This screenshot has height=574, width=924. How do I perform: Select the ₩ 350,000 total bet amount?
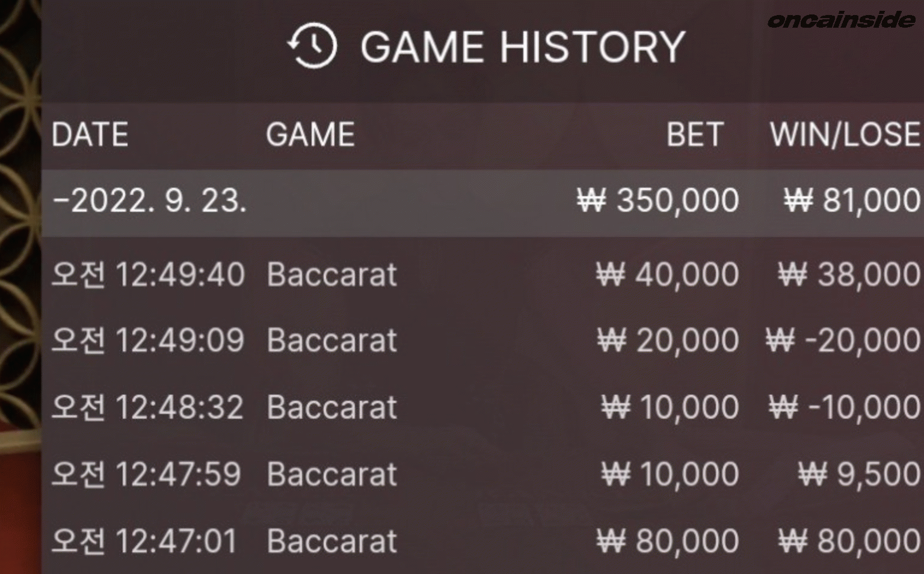click(x=658, y=200)
